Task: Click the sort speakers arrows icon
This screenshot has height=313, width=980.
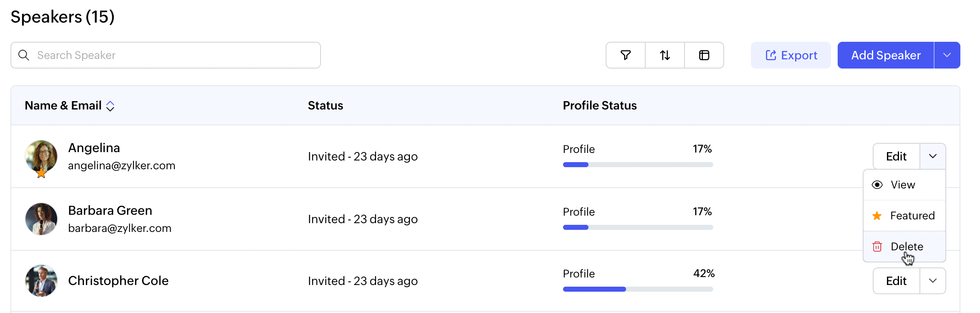Action: pyautogui.click(x=665, y=55)
